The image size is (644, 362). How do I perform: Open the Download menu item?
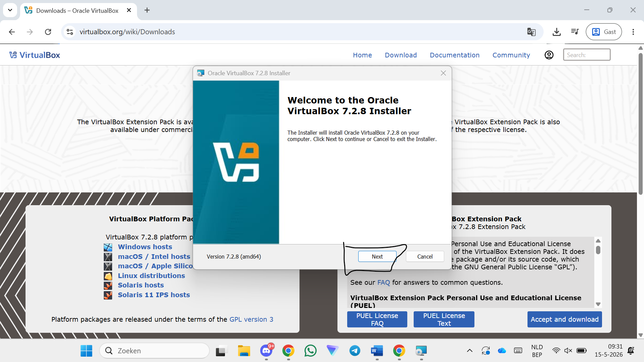pyautogui.click(x=401, y=55)
